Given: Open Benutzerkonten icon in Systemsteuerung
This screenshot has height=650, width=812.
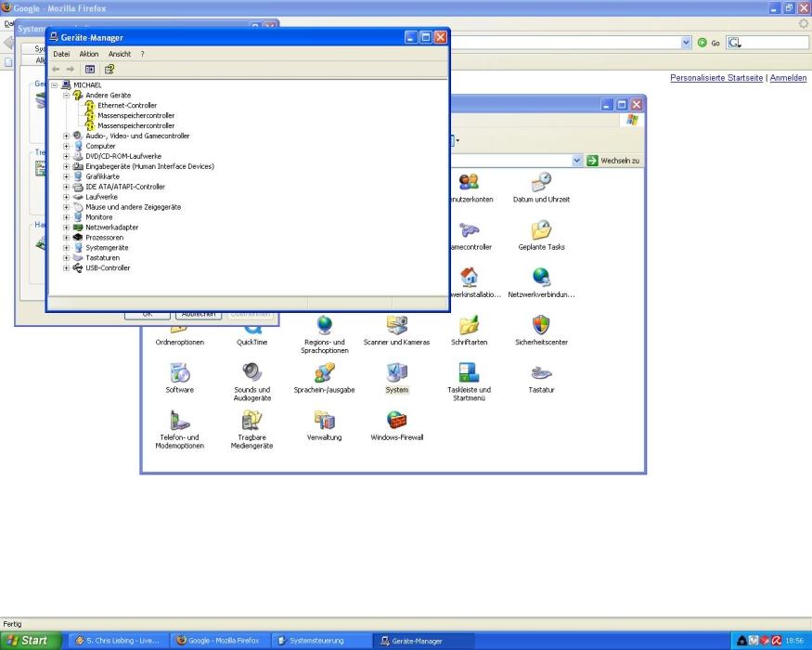Looking at the screenshot, I should tap(470, 188).
